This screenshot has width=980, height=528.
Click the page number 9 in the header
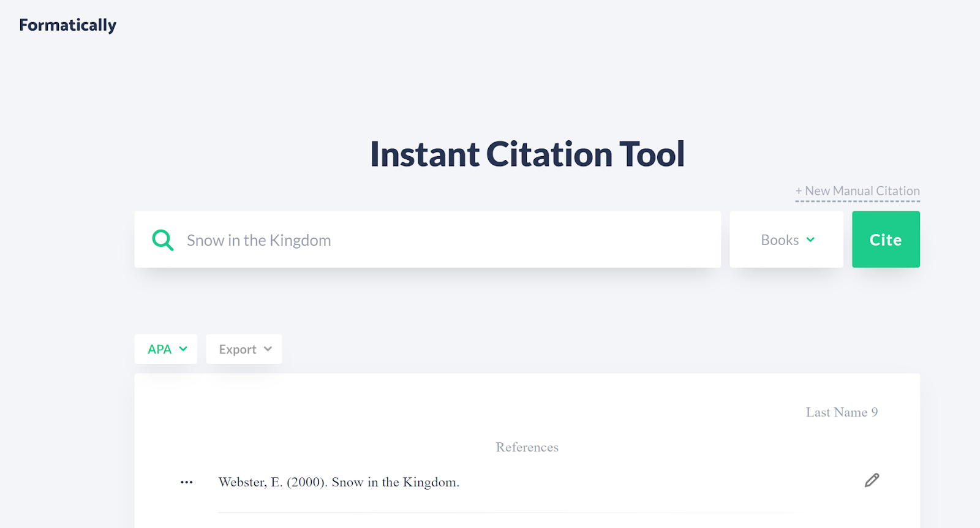(x=875, y=412)
